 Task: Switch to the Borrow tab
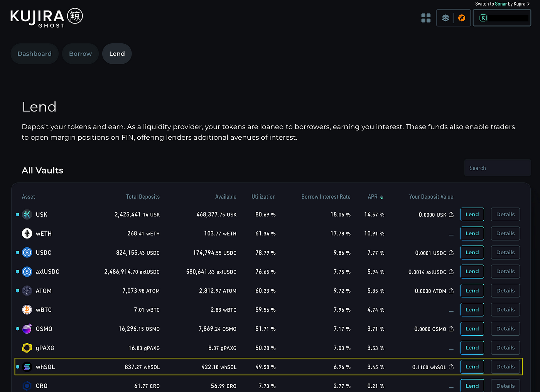pyautogui.click(x=80, y=54)
